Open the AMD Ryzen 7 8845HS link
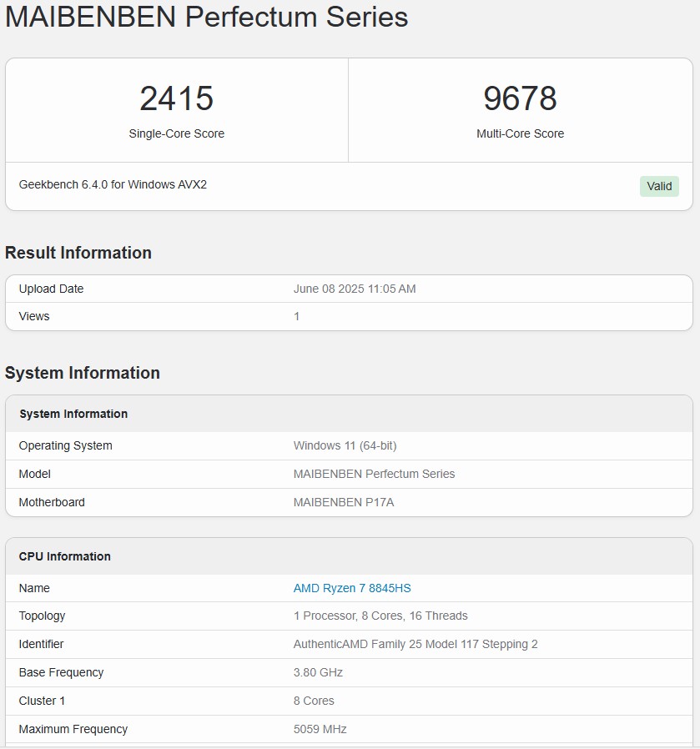700x749 pixels. (352, 588)
